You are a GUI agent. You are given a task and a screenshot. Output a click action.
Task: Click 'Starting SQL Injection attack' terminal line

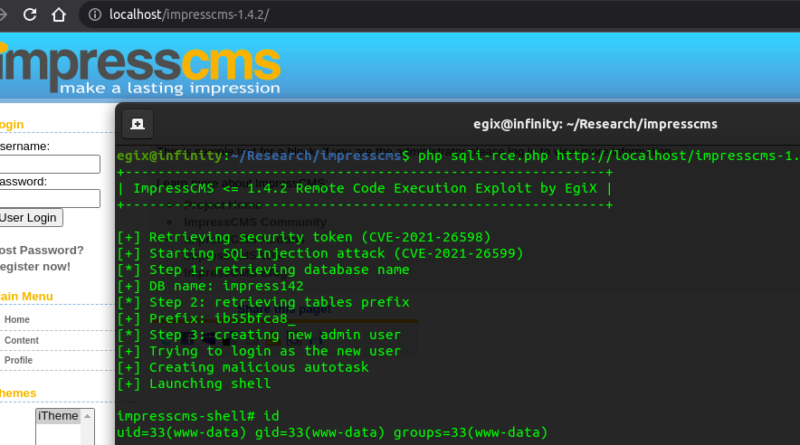pos(320,254)
